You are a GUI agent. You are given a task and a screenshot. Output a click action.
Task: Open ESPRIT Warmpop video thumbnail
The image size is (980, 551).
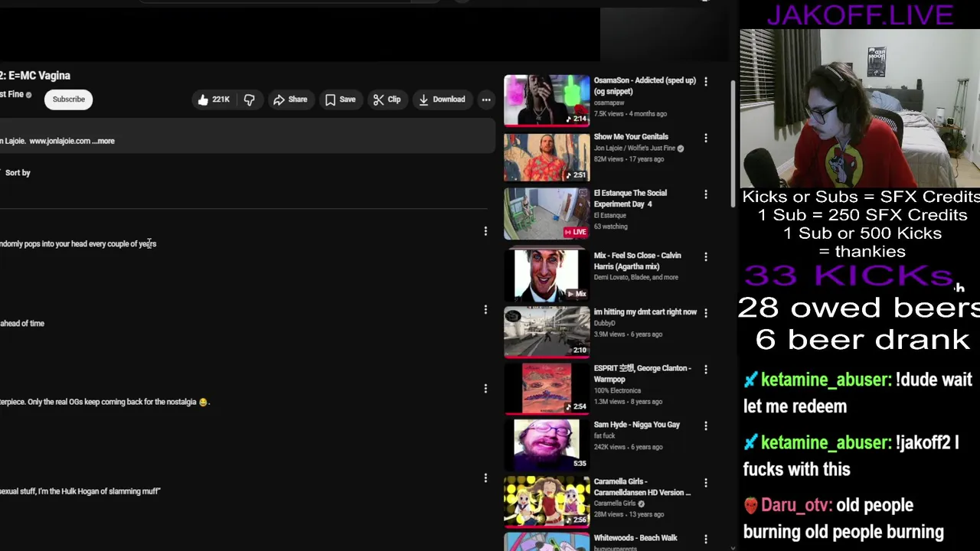click(547, 388)
